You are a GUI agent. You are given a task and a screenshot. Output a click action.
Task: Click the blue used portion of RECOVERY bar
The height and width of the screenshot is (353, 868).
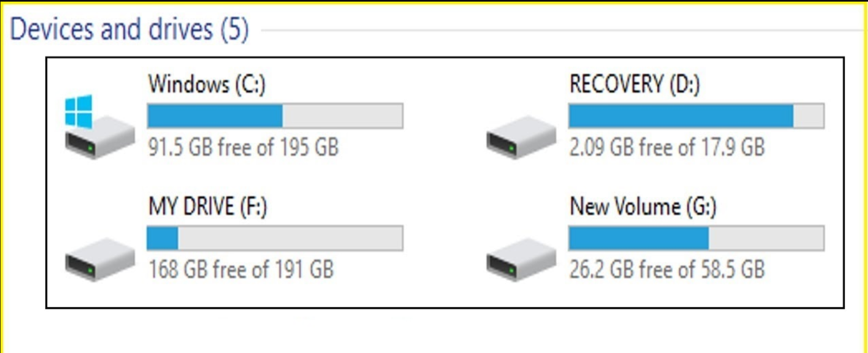(x=681, y=116)
